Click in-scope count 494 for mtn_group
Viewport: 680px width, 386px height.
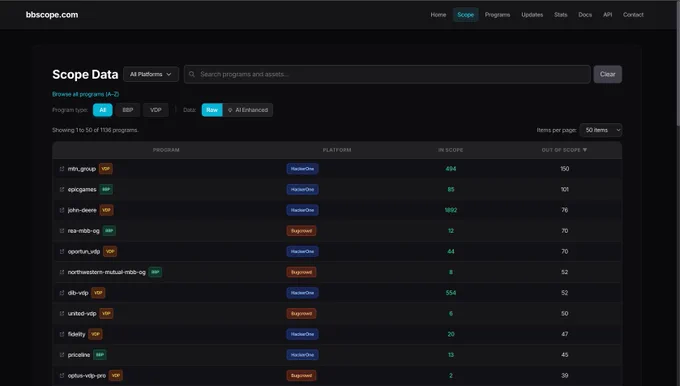(x=451, y=169)
